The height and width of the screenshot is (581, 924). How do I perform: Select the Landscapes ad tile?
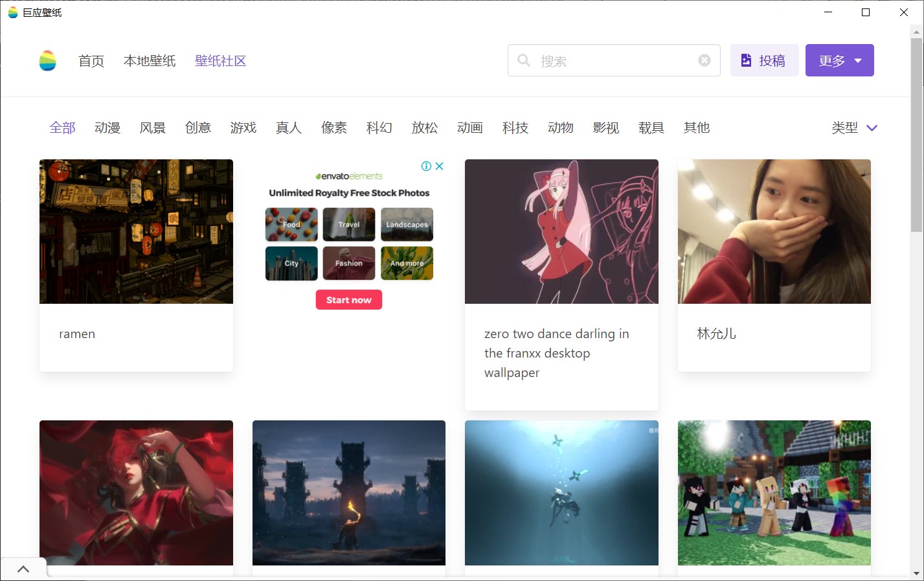click(407, 225)
